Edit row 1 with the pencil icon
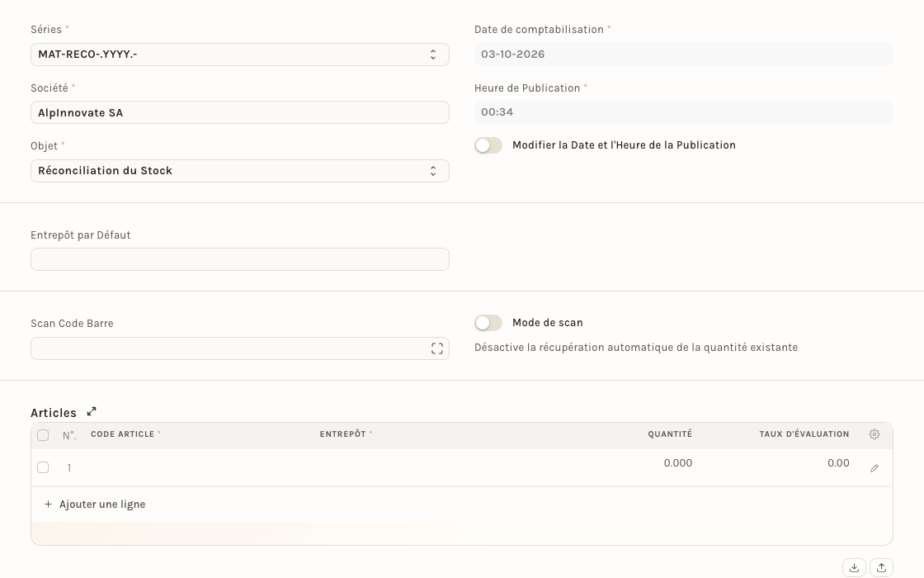This screenshot has width=924, height=578. click(874, 468)
